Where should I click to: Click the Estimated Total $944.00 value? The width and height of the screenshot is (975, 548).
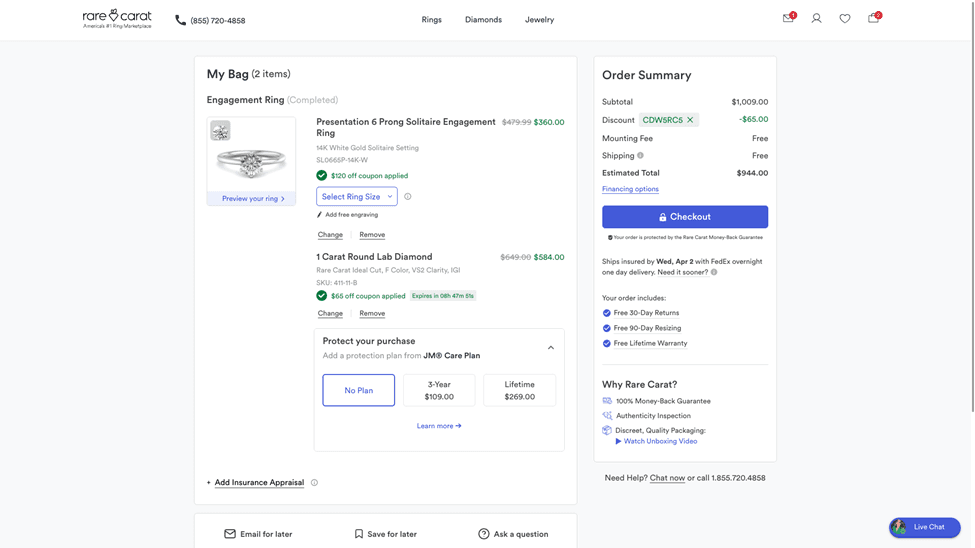[x=752, y=173]
